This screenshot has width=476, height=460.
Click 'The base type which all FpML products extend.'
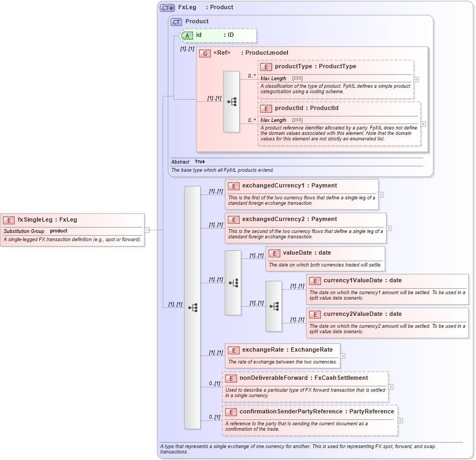(222, 170)
